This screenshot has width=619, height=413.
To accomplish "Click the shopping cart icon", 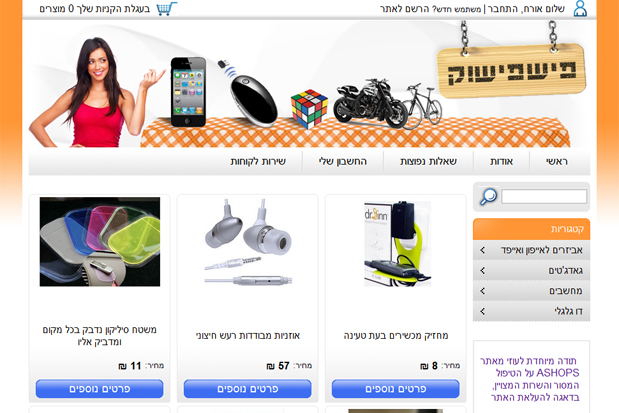I will point(167,8).
